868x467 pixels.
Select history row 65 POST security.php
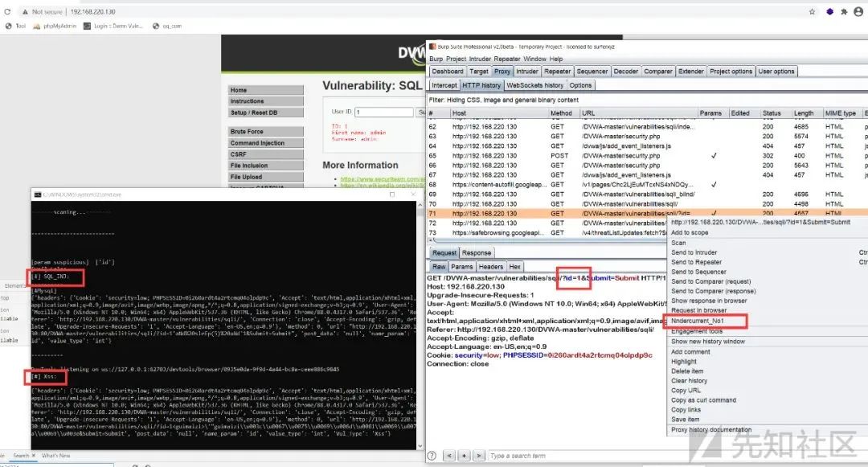648,156
